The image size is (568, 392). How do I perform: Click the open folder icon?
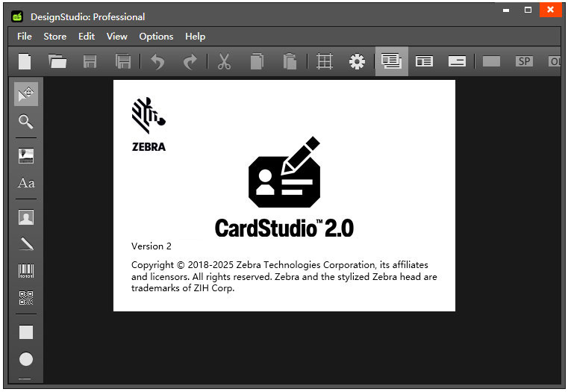tap(57, 61)
